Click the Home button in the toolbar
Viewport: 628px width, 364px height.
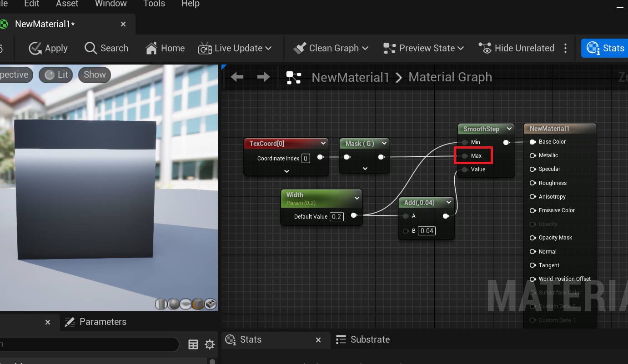tap(165, 48)
